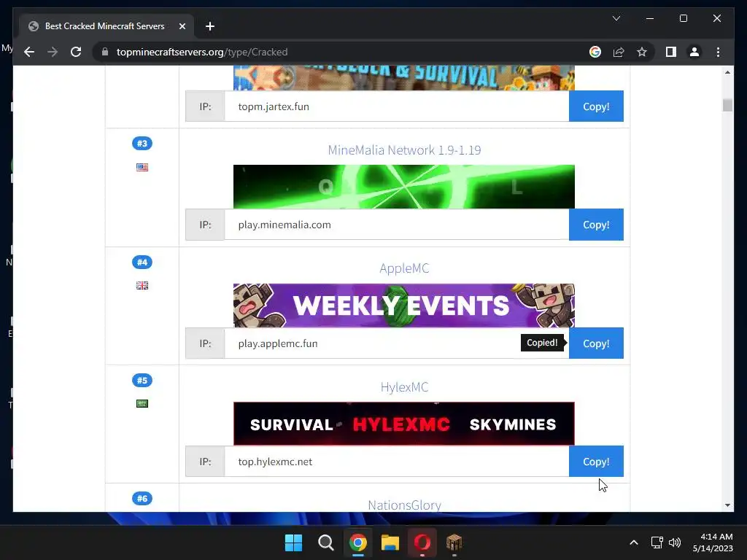Click the green MineMalia banner image

tap(404, 187)
